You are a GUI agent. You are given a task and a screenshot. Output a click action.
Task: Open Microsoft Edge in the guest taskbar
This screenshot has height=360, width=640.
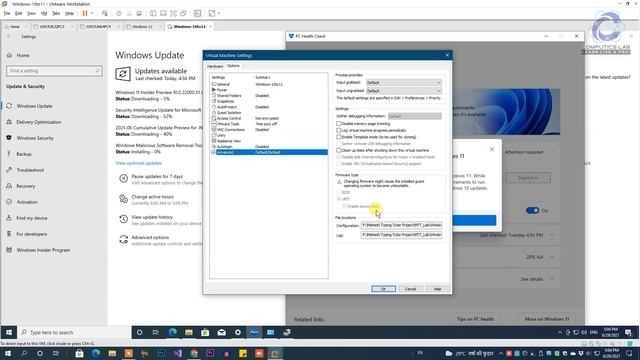pyautogui.click(x=173, y=332)
